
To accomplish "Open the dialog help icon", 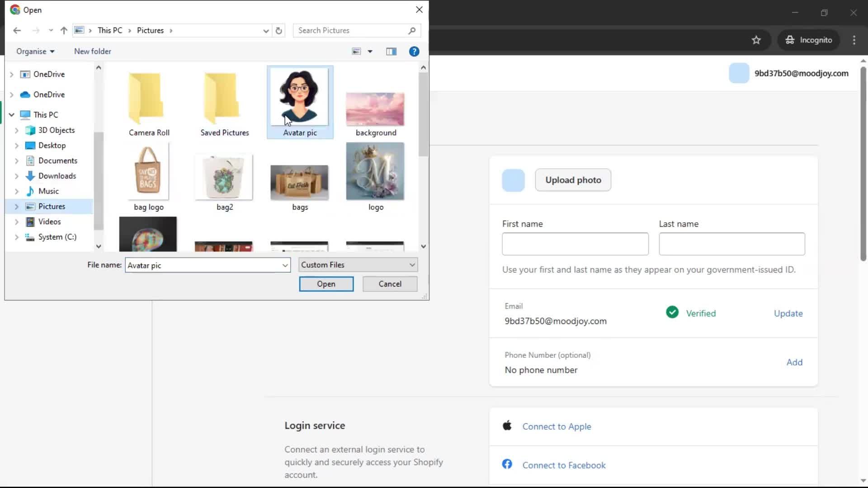I will coord(414,52).
